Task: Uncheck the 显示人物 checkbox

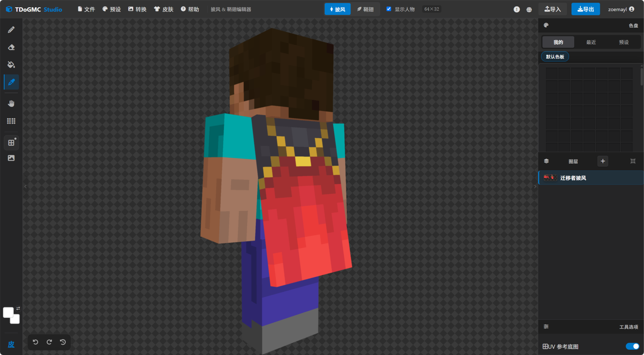Action: (x=389, y=9)
